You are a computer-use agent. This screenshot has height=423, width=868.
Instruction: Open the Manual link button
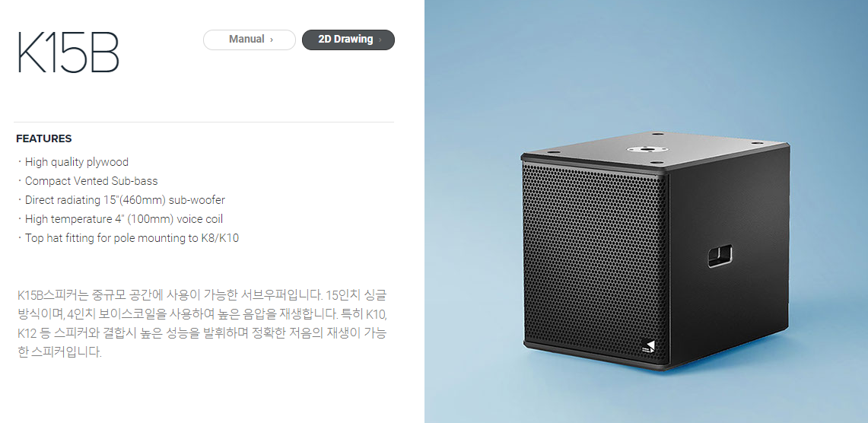(249, 40)
